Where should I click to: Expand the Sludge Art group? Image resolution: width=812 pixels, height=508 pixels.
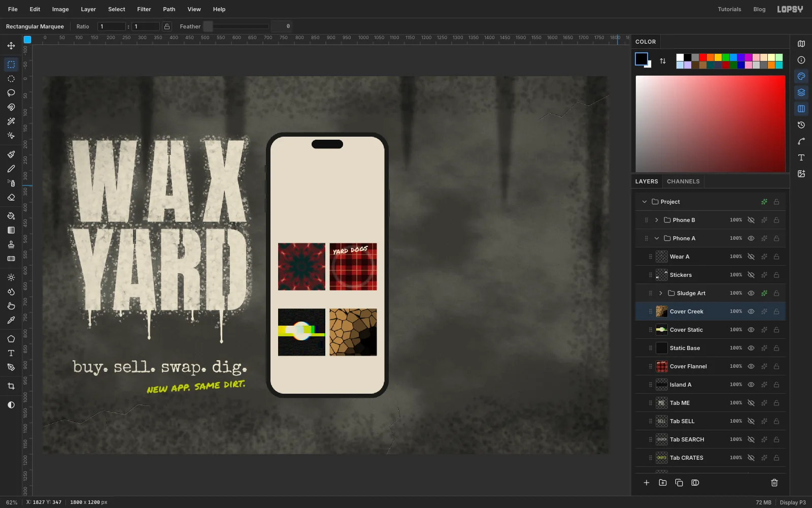pyautogui.click(x=661, y=293)
